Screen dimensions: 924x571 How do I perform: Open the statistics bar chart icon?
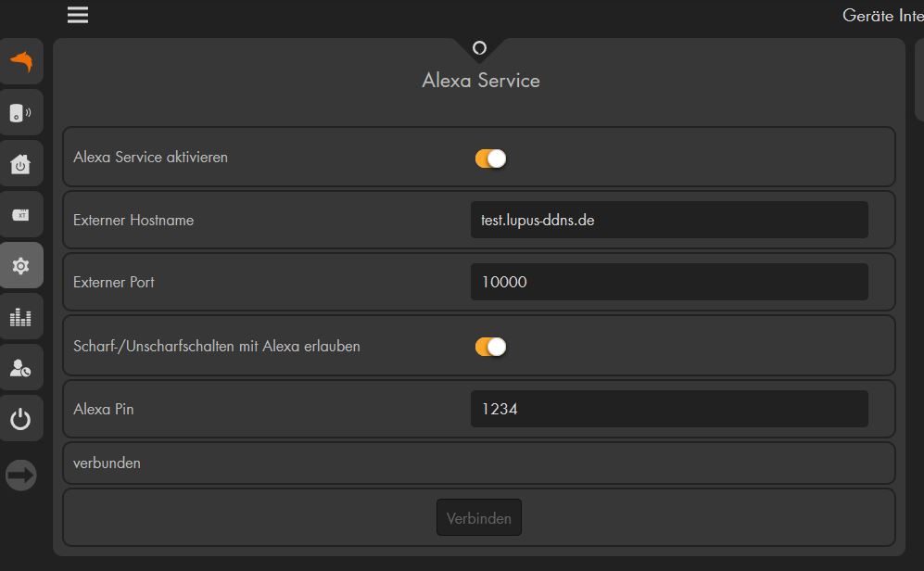[x=21, y=316]
